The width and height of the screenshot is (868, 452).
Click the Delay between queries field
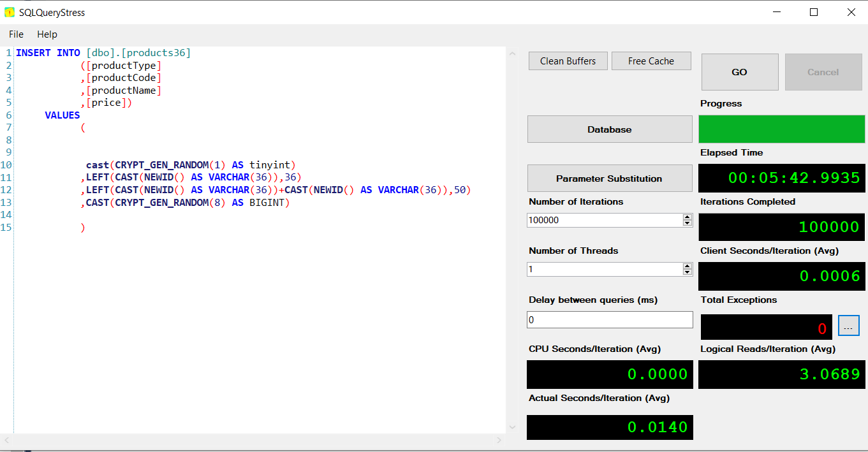(610, 319)
